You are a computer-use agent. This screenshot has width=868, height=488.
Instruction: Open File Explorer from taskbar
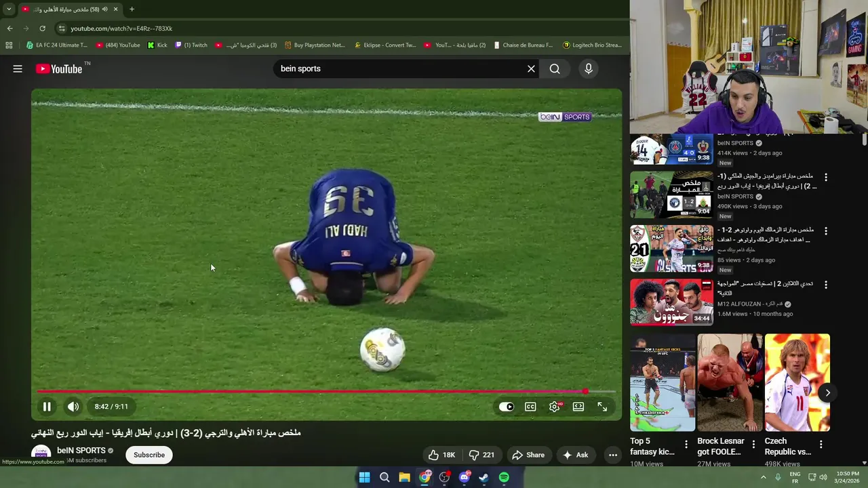coord(404,477)
